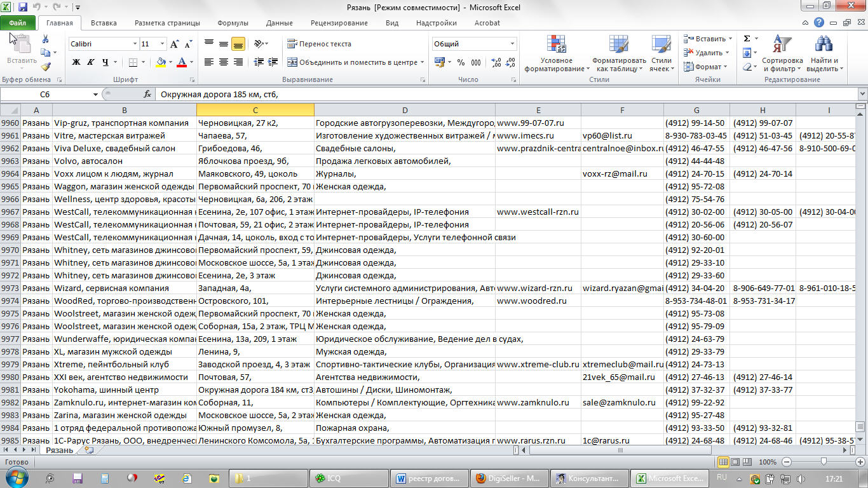The height and width of the screenshot is (488, 868).
Task: Align text to top of cell
Action: point(209,44)
